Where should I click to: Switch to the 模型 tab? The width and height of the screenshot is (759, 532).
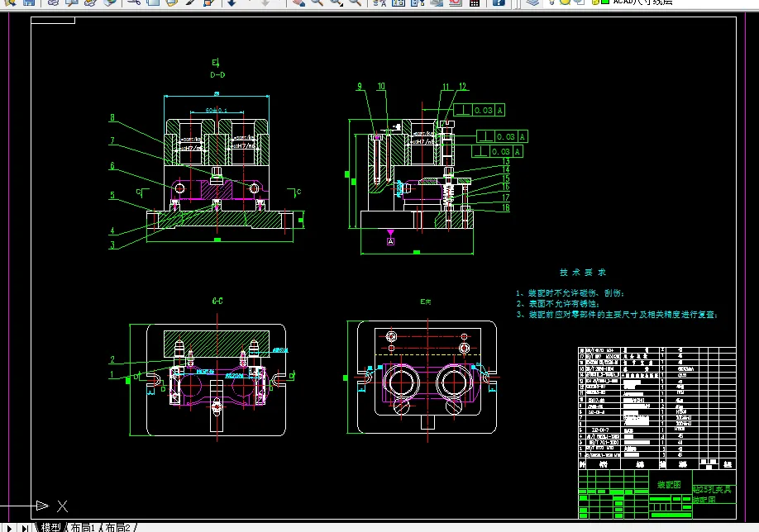pyautogui.click(x=50, y=527)
